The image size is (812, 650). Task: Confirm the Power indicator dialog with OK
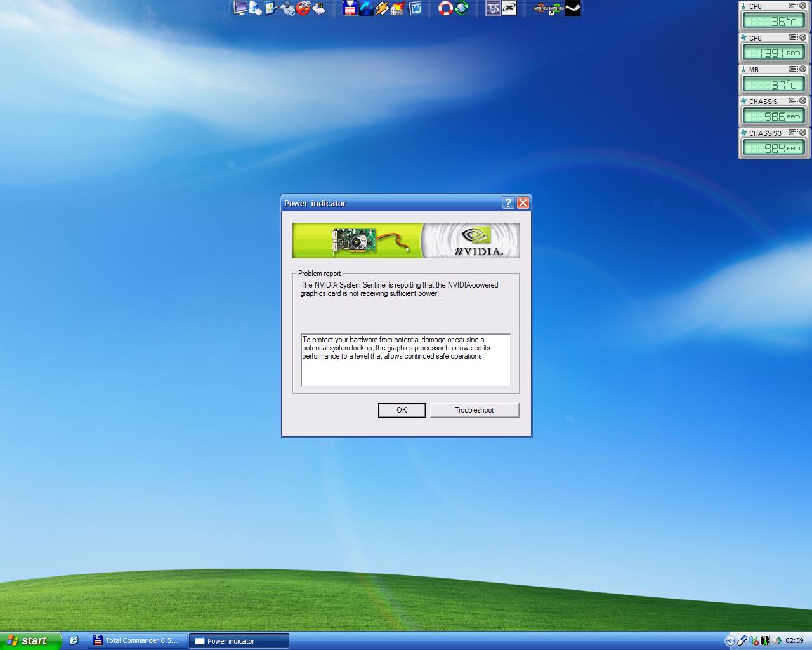click(x=402, y=410)
